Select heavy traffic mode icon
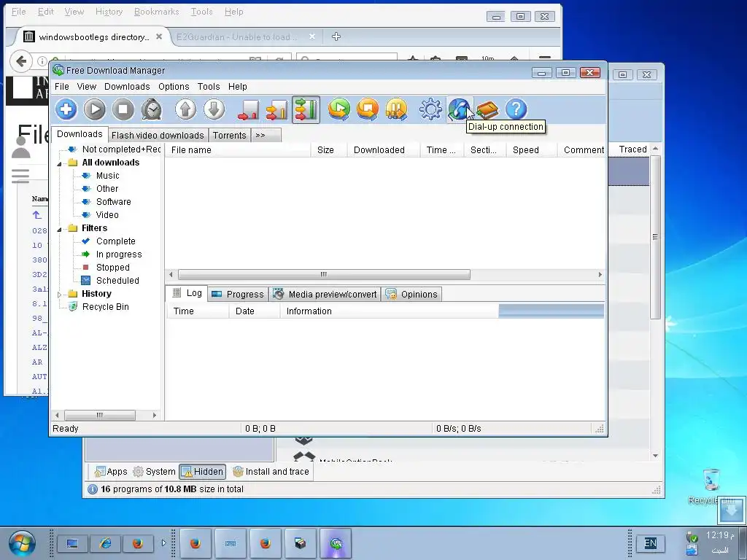Viewport: 747px width, 560px height. pos(306,109)
